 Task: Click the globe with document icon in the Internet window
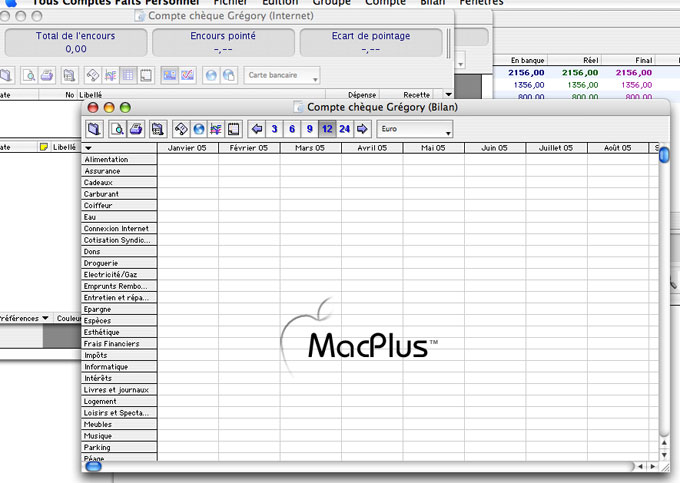[229, 75]
